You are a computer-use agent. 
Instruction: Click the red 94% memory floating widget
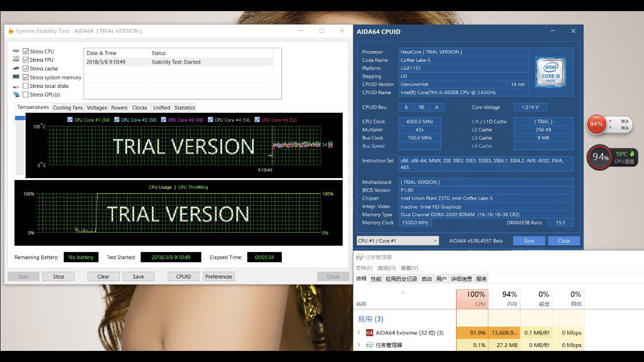point(597,124)
